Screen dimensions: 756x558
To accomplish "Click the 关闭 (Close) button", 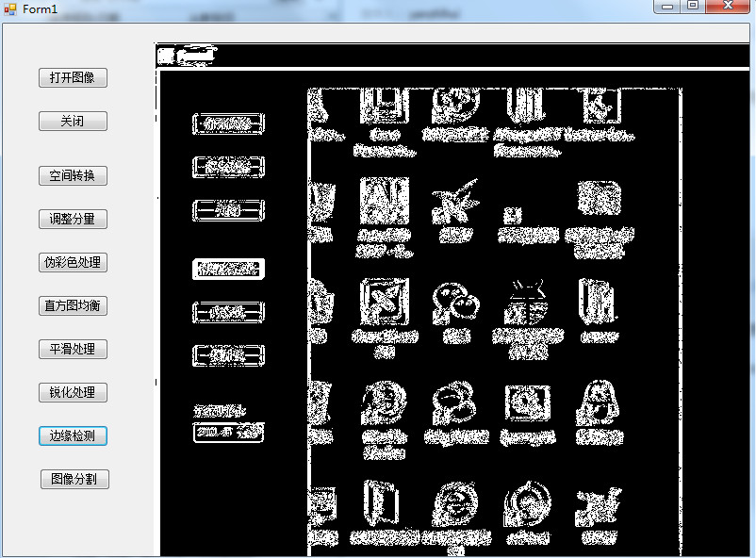I will click(x=73, y=121).
